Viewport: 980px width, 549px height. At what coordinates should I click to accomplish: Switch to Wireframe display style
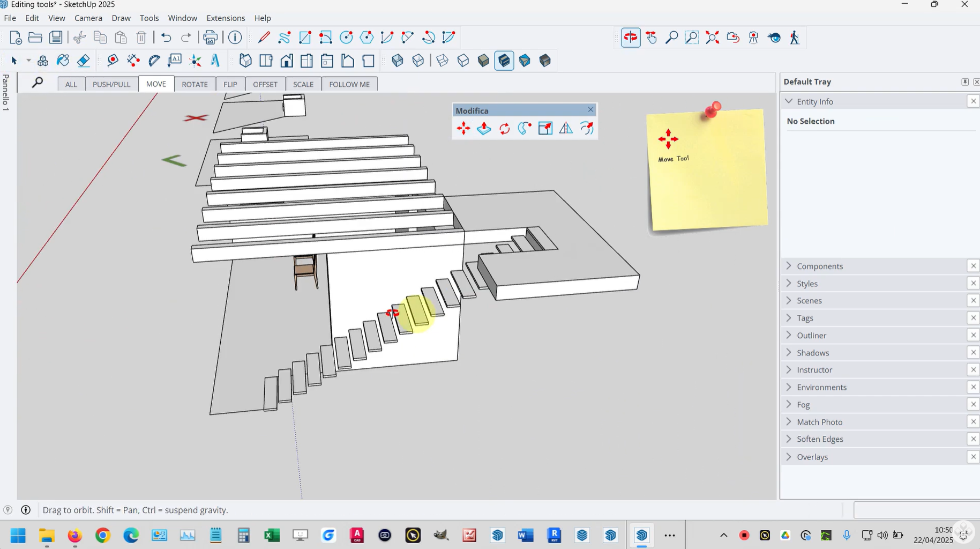tap(443, 61)
